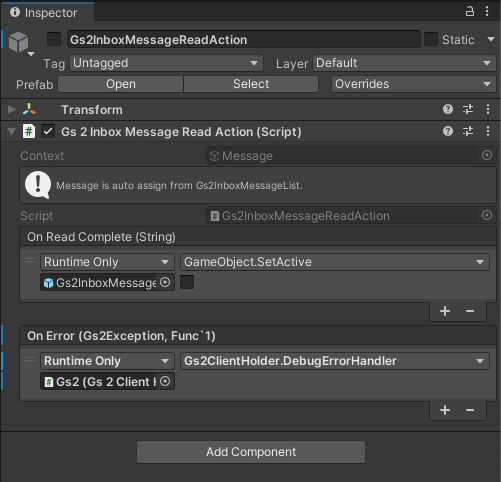Image resolution: width=501 pixels, height=482 pixels.
Task: Open the Untagged tag dropdown
Action: coord(166,63)
